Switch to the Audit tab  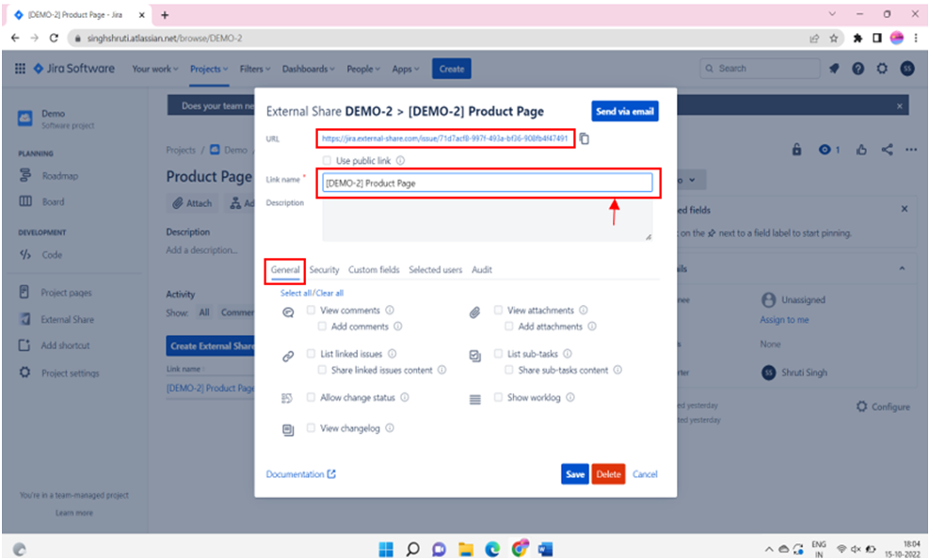click(482, 270)
